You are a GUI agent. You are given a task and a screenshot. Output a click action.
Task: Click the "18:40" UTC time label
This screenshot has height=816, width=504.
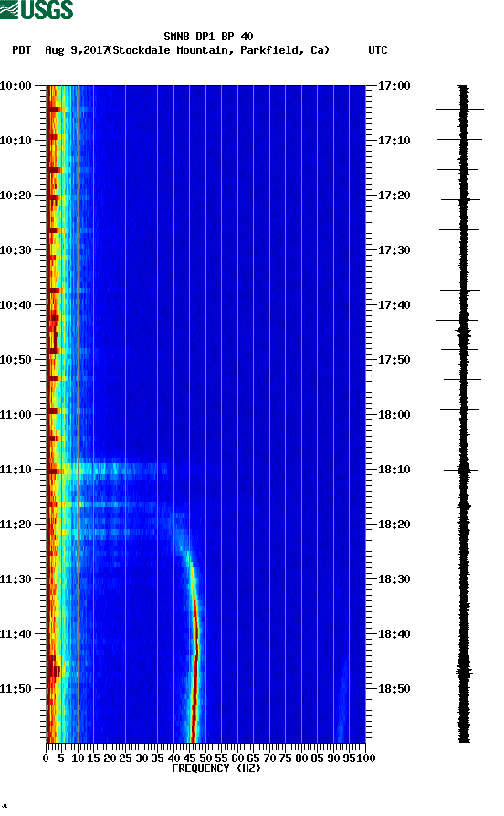[x=394, y=633]
